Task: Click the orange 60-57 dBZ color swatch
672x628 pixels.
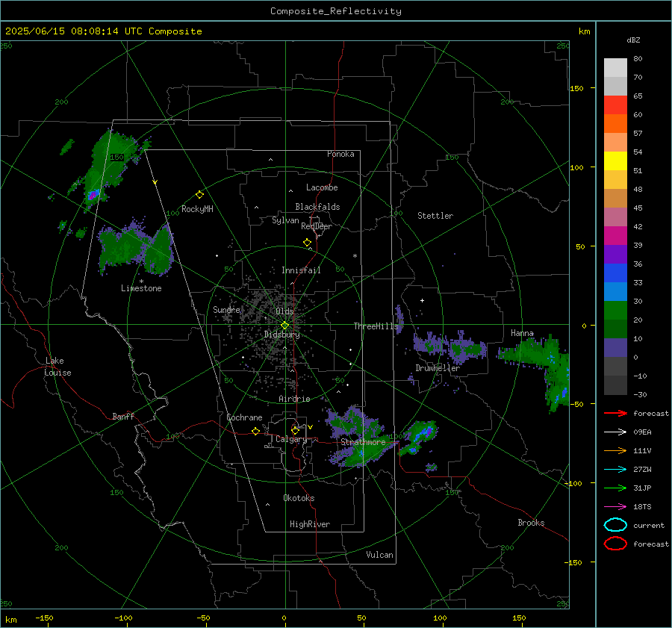Action: coord(615,124)
